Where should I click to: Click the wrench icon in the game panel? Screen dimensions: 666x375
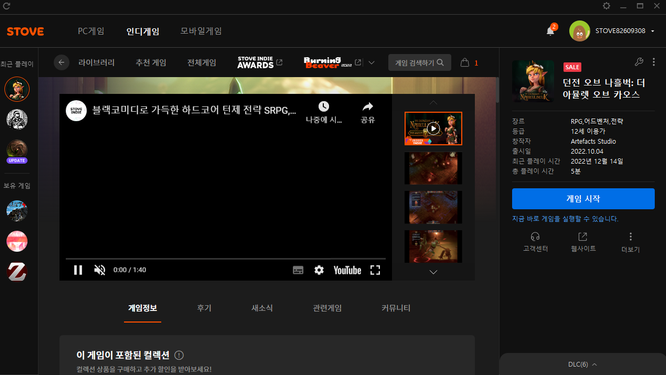(x=638, y=62)
